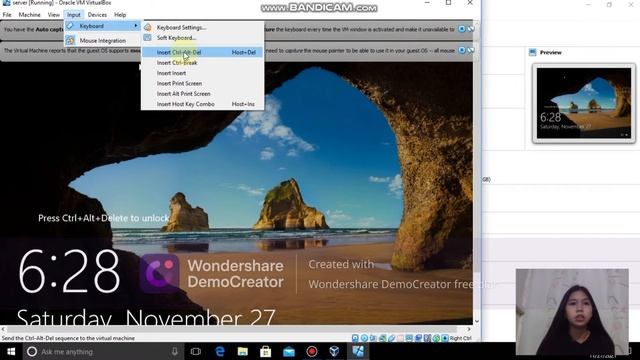Open the File menu
This screenshot has height=360, width=640.
pos(7,15)
